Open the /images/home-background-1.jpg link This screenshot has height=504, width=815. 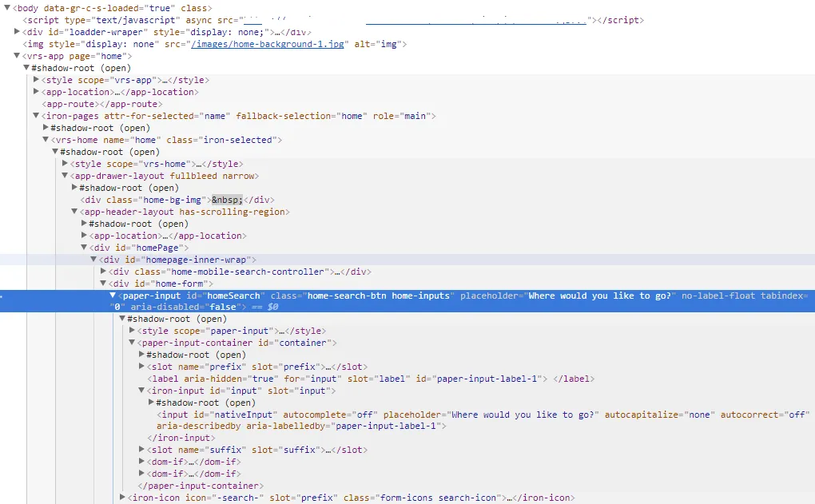click(x=267, y=44)
